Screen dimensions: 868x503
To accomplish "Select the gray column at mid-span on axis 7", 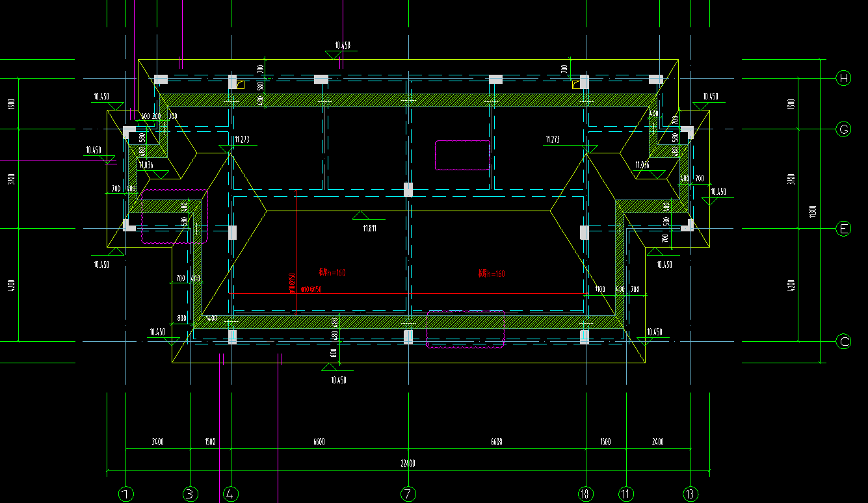I will click(x=408, y=190).
